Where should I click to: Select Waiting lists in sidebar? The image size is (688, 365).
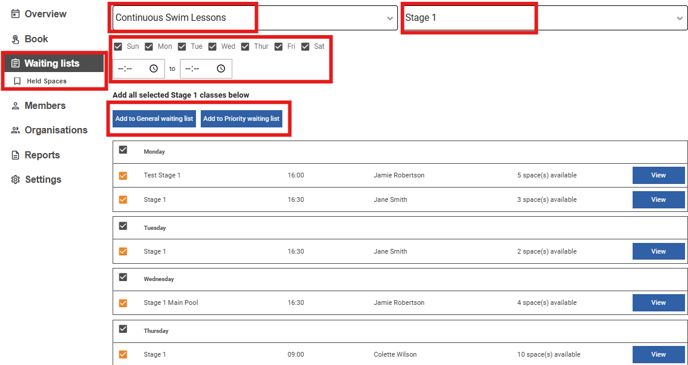[53, 64]
